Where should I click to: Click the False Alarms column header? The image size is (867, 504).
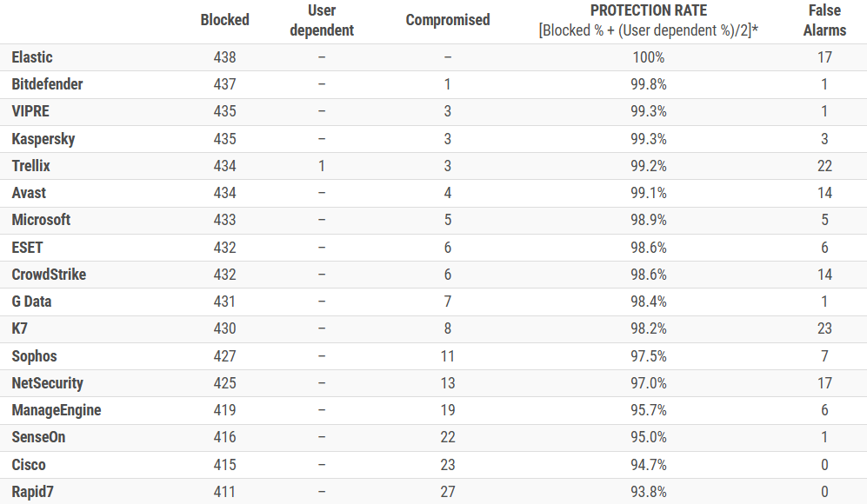pyautogui.click(x=824, y=20)
